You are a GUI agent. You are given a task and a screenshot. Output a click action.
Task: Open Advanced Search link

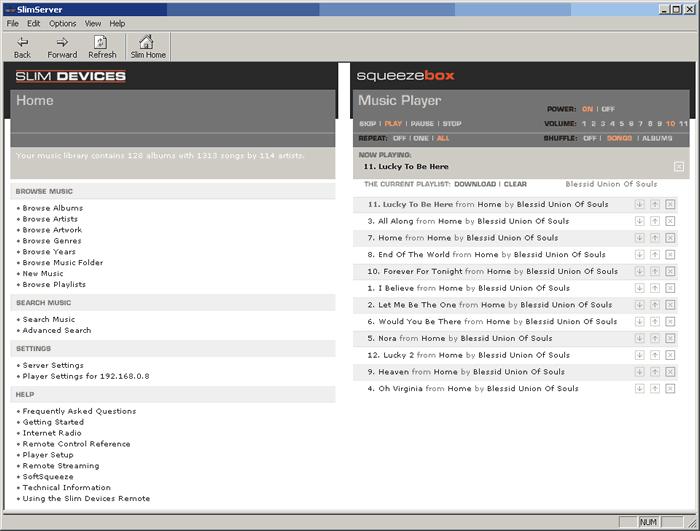[56, 330]
